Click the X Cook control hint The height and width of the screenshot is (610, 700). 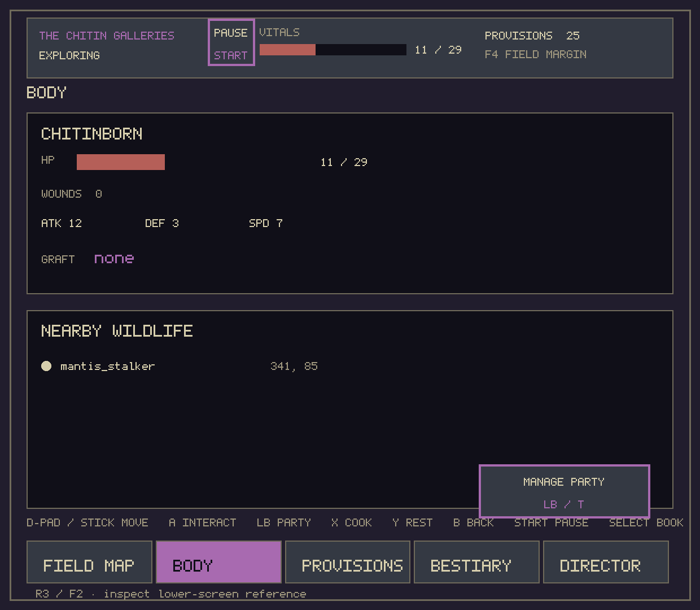352,522
